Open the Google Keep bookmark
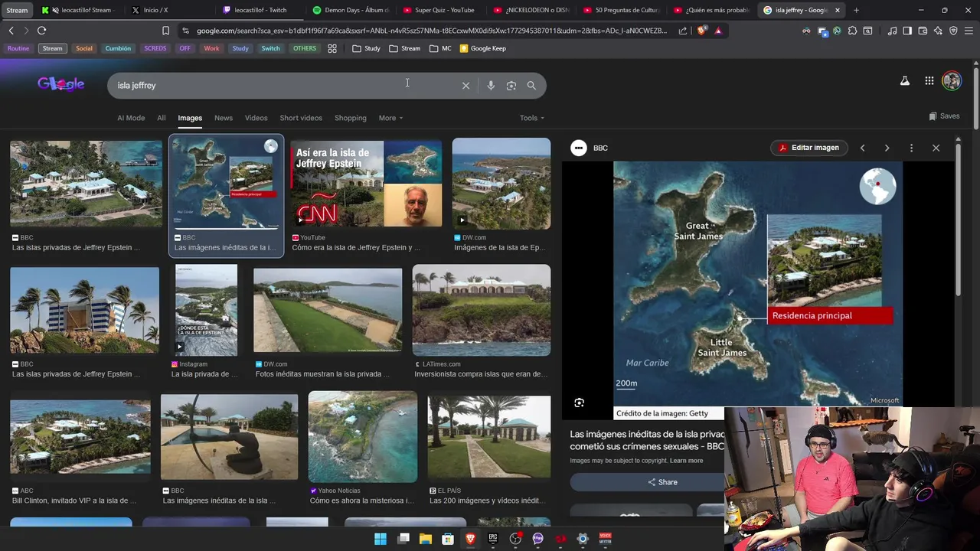 point(482,48)
